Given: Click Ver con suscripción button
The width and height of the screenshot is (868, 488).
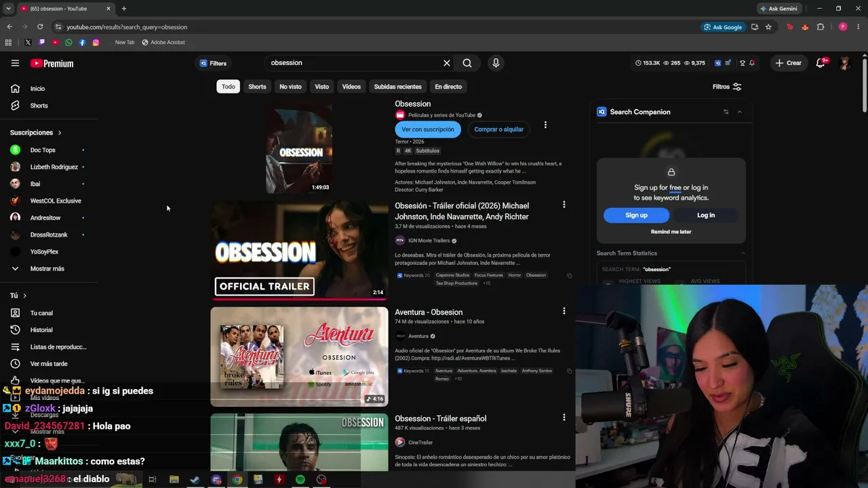Looking at the screenshot, I should tap(428, 129).
